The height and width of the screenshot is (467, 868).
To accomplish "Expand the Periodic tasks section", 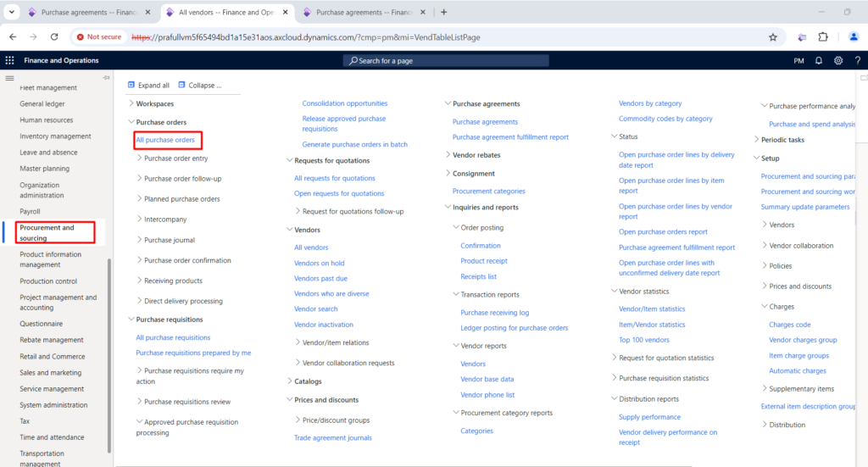I will tap(756, 140).
